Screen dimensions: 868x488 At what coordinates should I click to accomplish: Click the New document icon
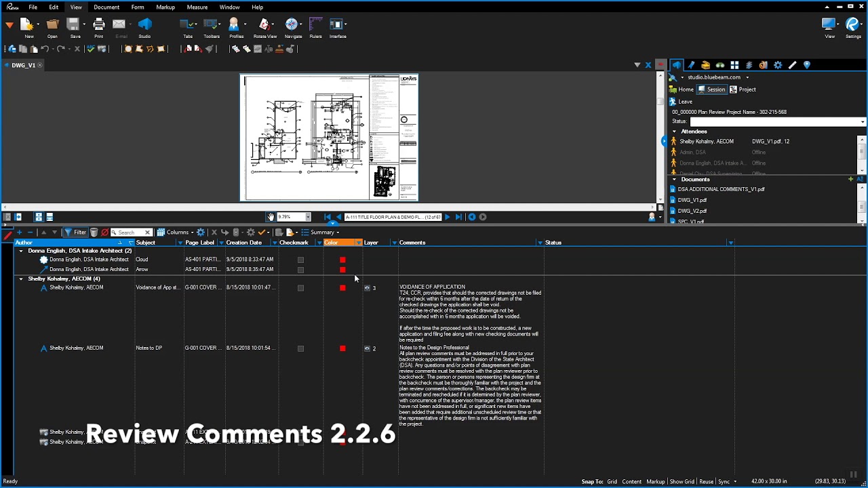pos(27,25)
